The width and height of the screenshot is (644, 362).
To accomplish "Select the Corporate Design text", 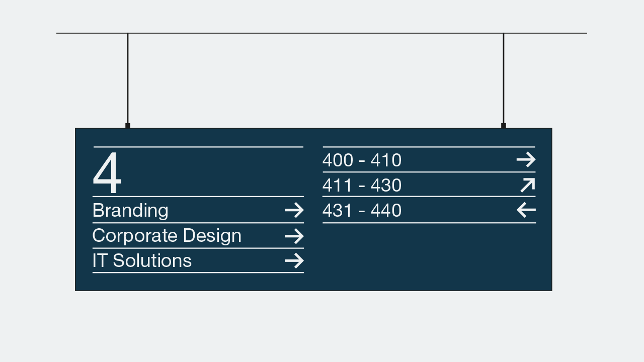I will [167, 236].
